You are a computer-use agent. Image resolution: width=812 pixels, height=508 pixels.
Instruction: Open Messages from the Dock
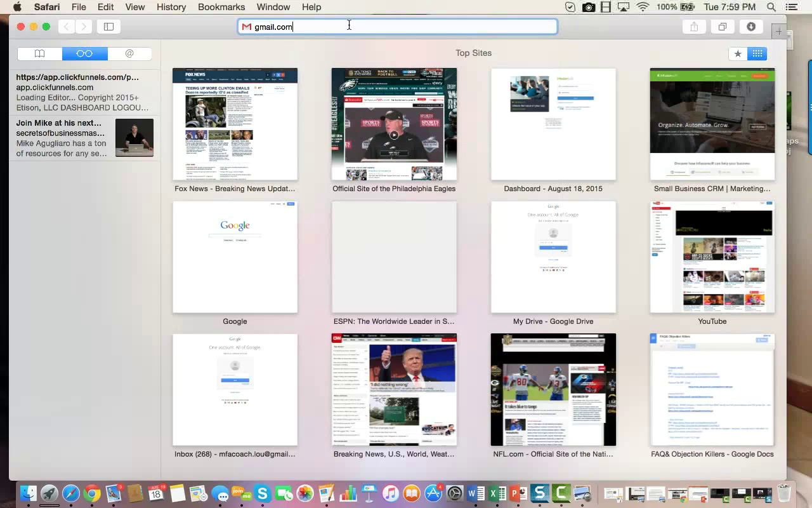tap(220, 493)
